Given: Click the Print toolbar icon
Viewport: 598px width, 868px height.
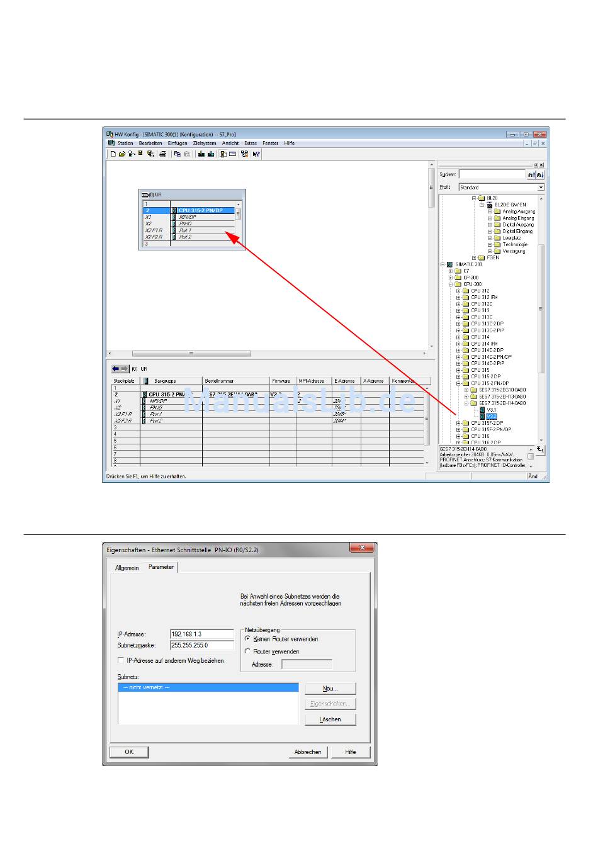Looking at the screenshot, I should [x=162, y=154].
